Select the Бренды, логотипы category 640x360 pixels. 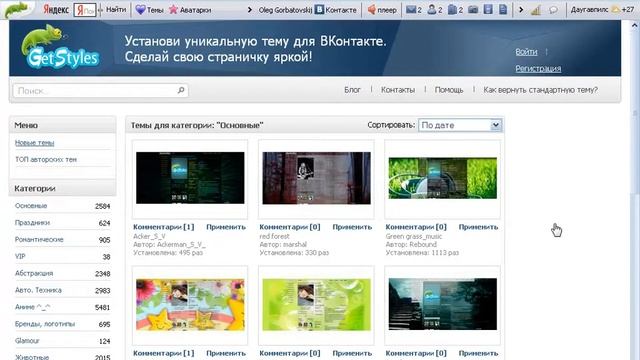45,324
